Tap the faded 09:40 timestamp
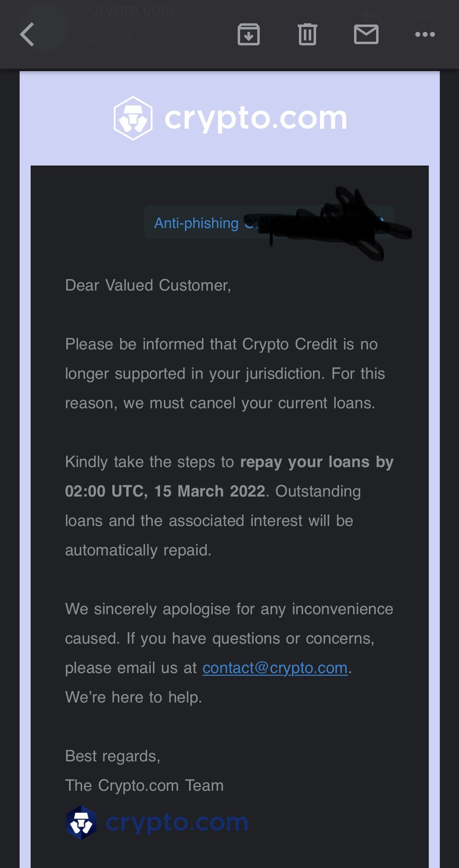This screenshot has height=868, width=459. pyautogui.click(x=204, y=9)
